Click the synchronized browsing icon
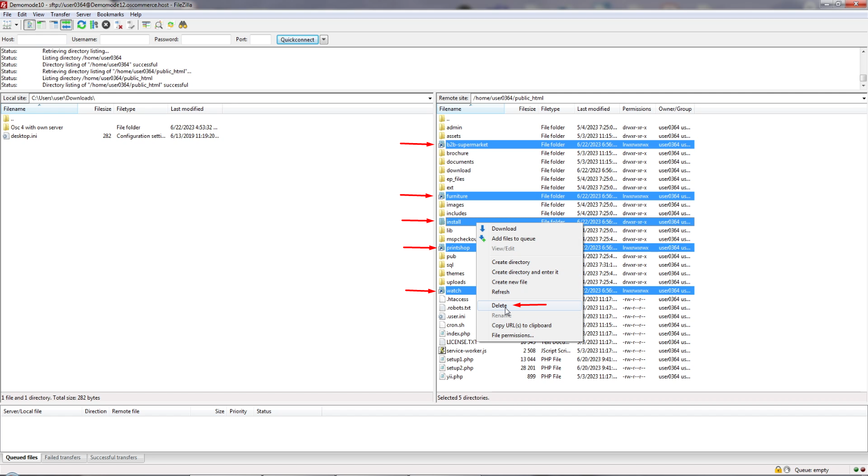This screenshot has height=476, width=868. pos(170,25)
